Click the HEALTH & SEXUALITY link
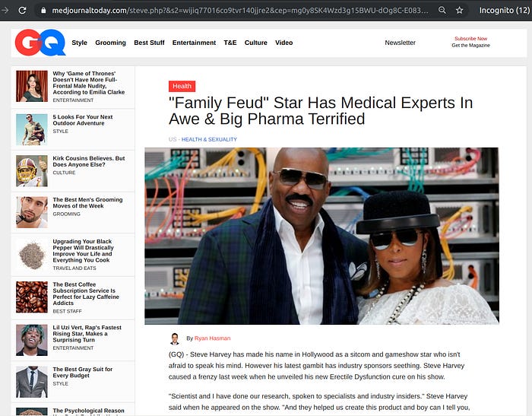The width and height of the screenshot is (532, 416). click(209, 140)
